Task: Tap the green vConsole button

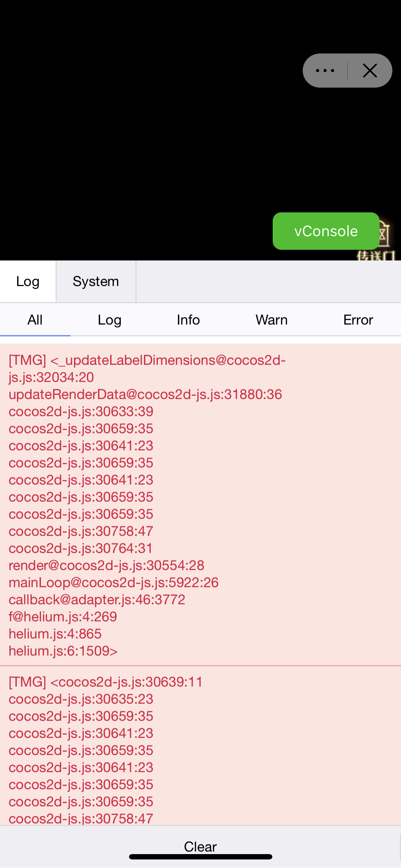Action: click(x=326, y=231)
